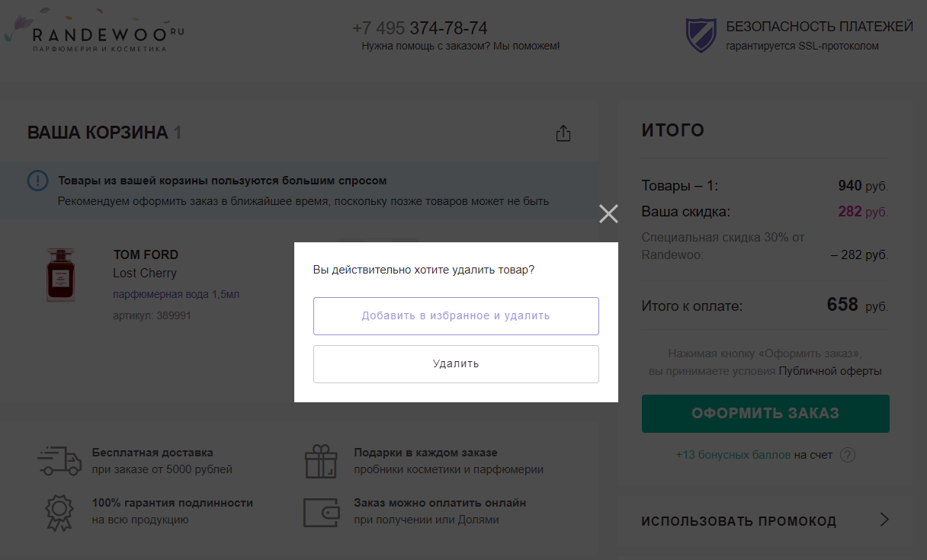
Task: Click the share cart icon
Action: coord(563,133)
